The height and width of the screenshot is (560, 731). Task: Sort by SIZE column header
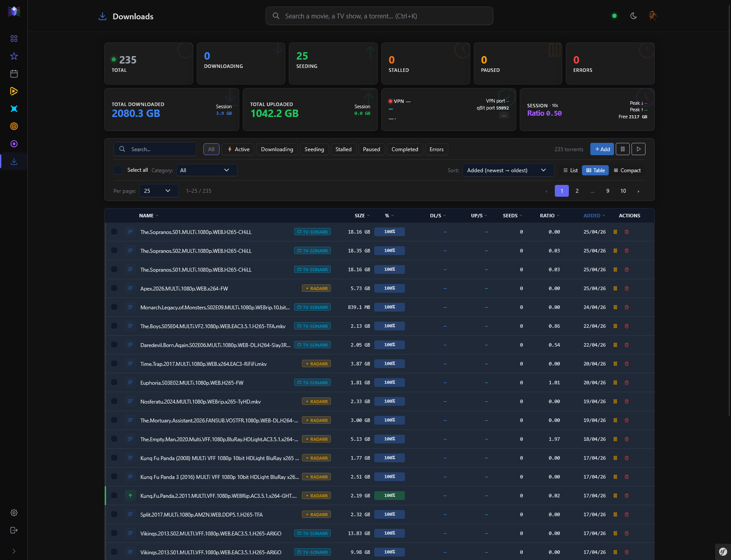[362, 216]
